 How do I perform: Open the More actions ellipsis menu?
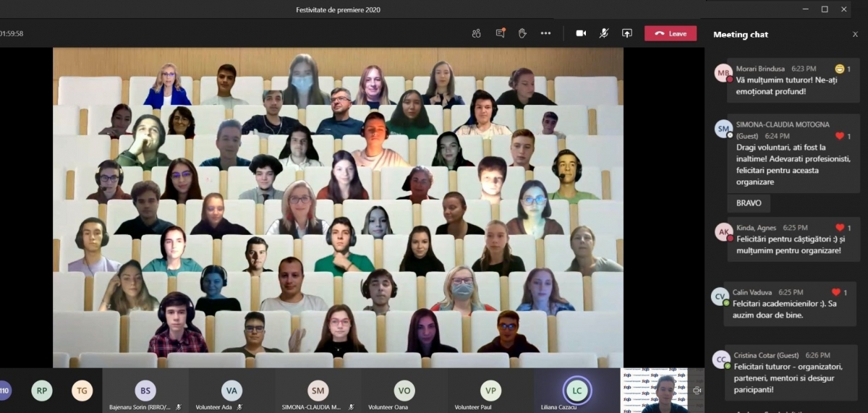click(545, 33)
